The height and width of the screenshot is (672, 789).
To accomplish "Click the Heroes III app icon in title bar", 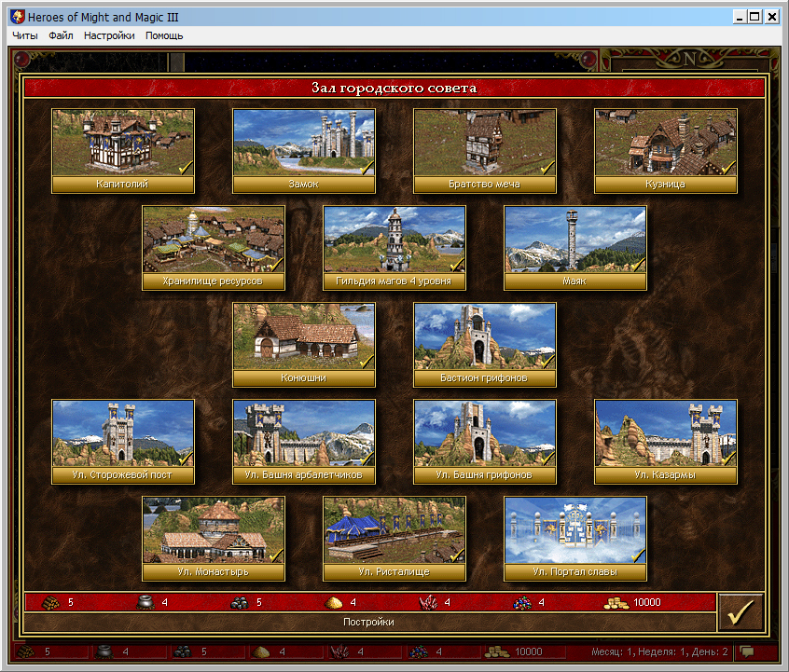I will (18, 17).
